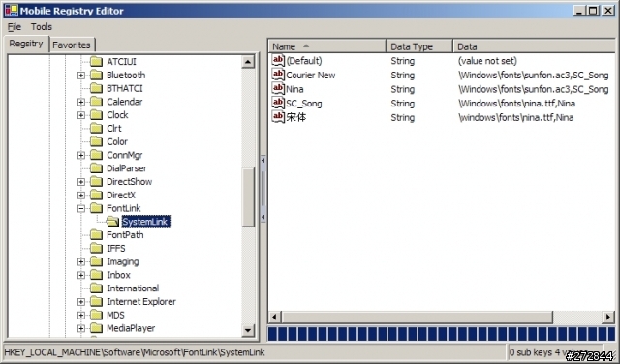Click the Clrt folder icon
This screenshot has width=620, height=364.
point(96,129)
